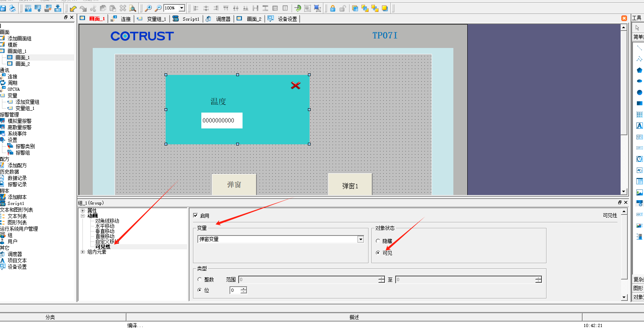Select the 可见 radio button

click(x=378, y=253)
